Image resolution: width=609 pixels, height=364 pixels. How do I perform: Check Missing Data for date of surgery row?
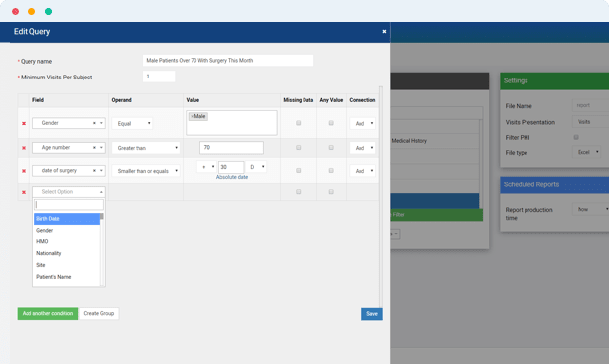299,171
